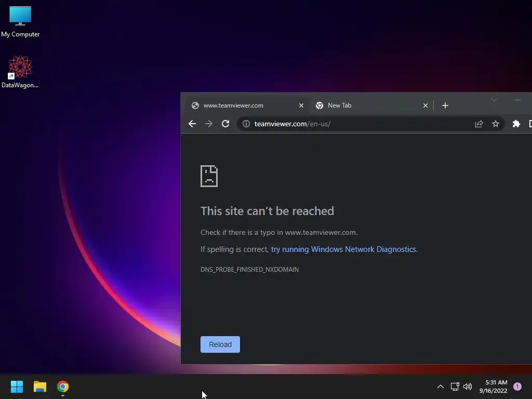The image size is (532, 399).
Task: View site information icon in address bar
Action: point(246,124)
